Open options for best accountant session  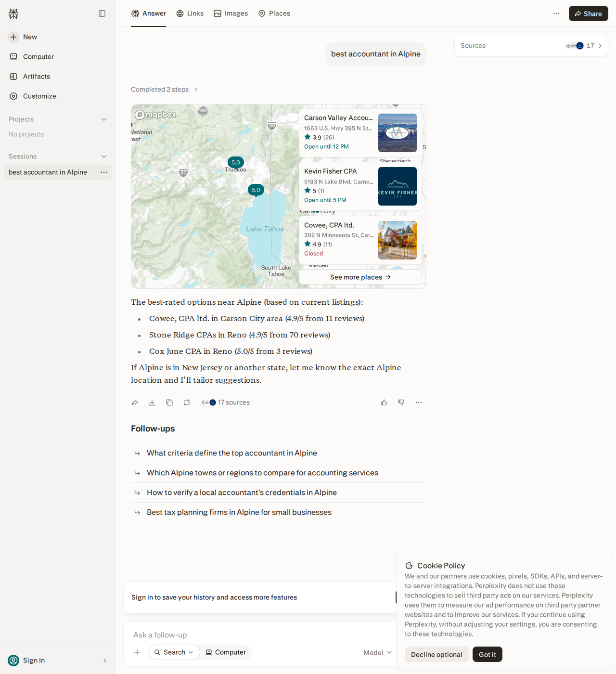click(104, 172)
